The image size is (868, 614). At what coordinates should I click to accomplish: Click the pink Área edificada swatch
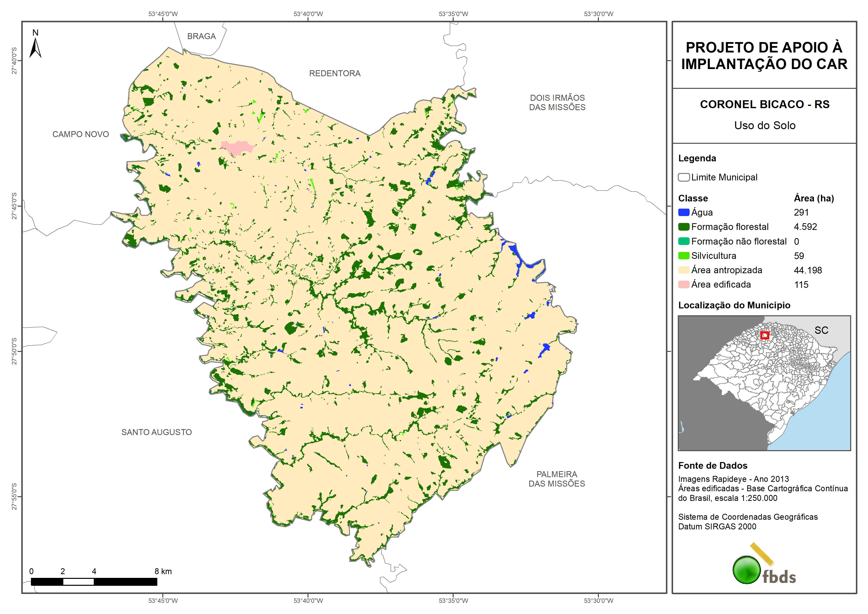tap(683, 285)
